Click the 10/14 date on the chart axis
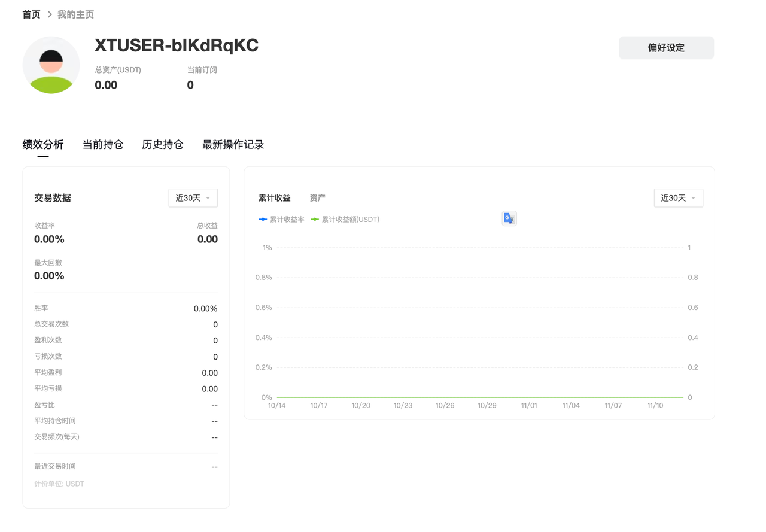 pos(277,406)
